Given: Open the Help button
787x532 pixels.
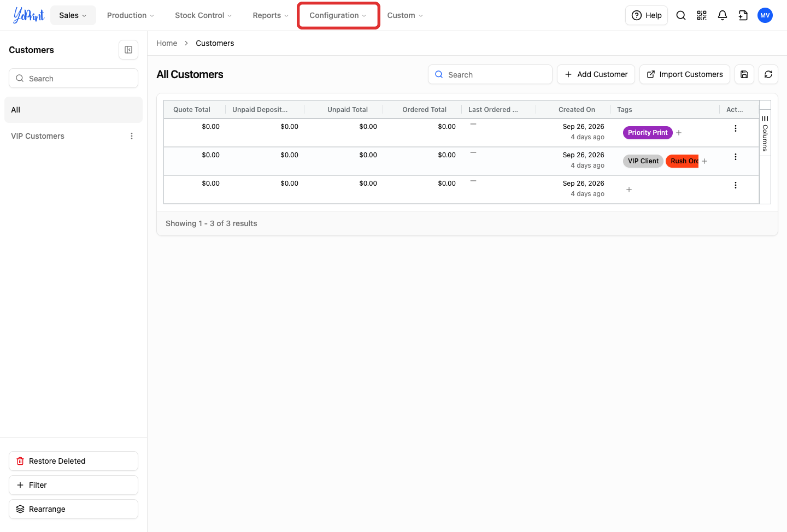Looking at the screenshot, I should tap(647, 15).
